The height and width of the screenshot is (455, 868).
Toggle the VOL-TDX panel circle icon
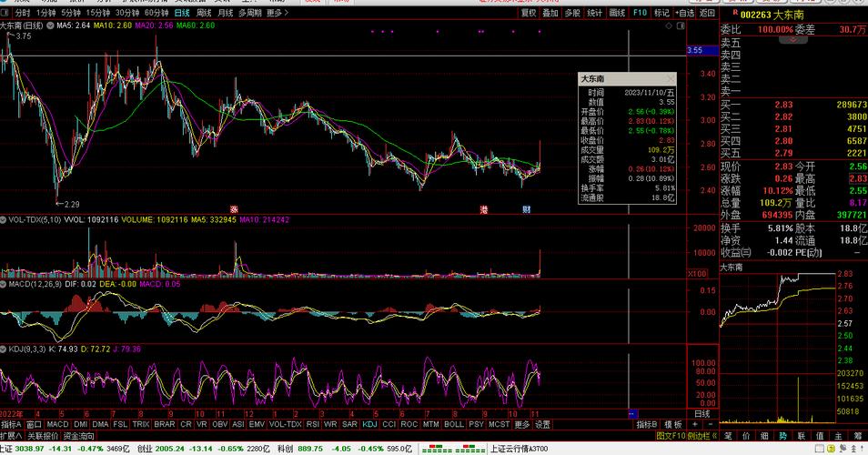4,220
